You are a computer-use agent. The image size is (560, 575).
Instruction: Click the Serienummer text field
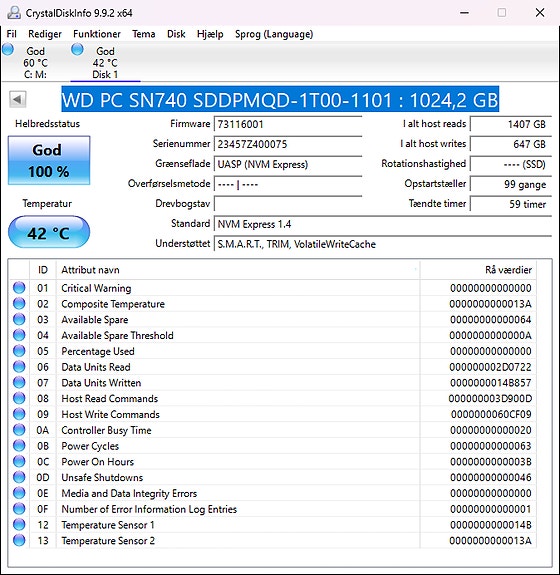tap(288, 144)
